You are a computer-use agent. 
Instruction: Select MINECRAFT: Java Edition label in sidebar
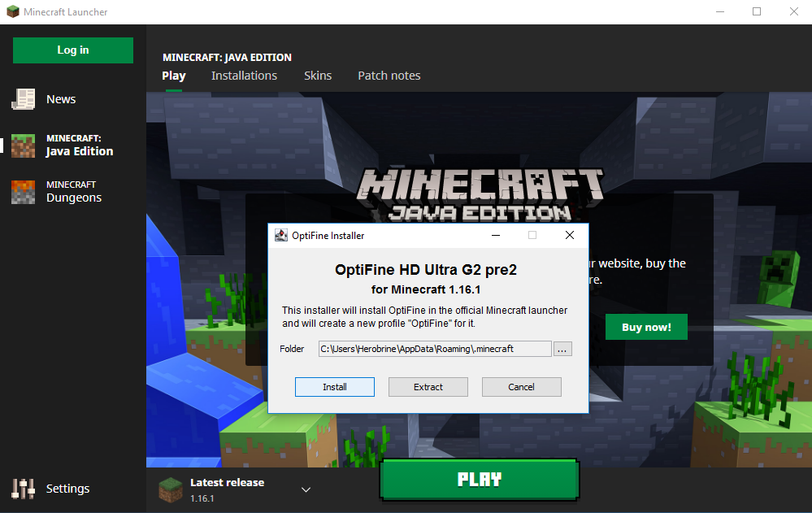pos(80,145)
